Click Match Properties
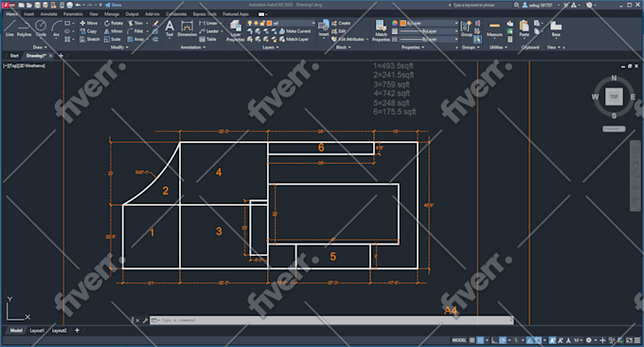Screen dimensions: 644x347 381,30
